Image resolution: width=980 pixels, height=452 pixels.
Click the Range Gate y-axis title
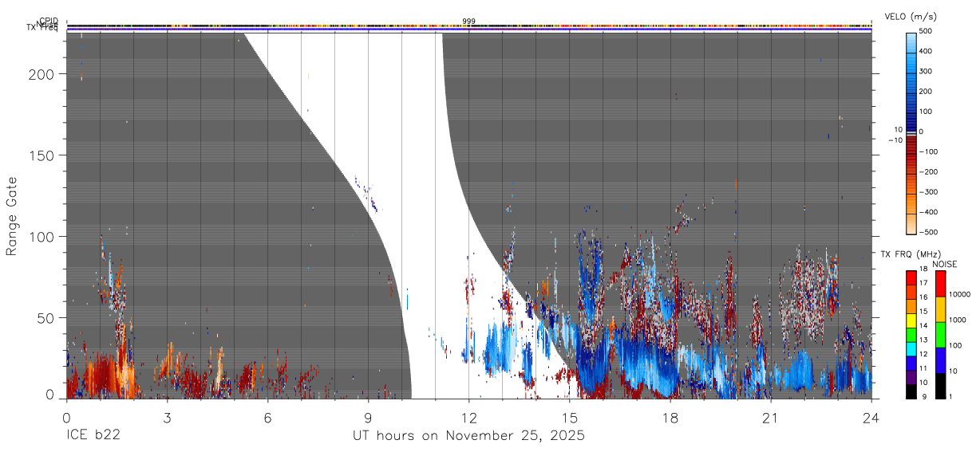point(12,216)
